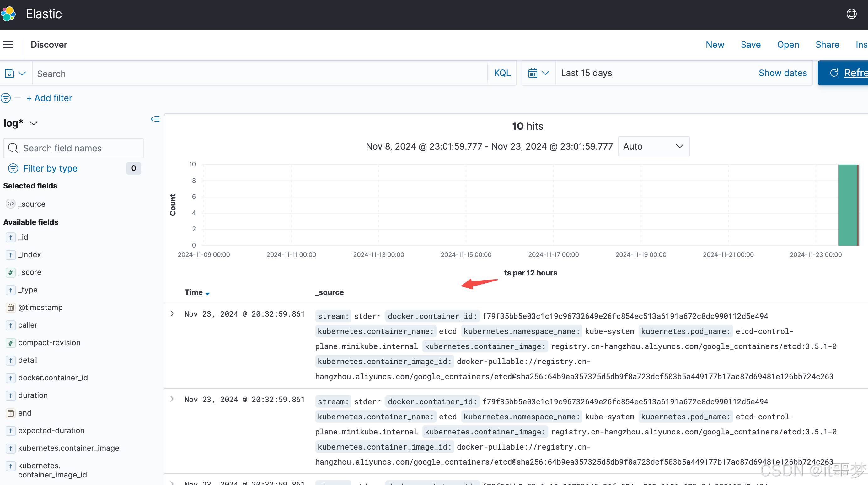
Task: Click the detail text type icon
Action: 10,360
